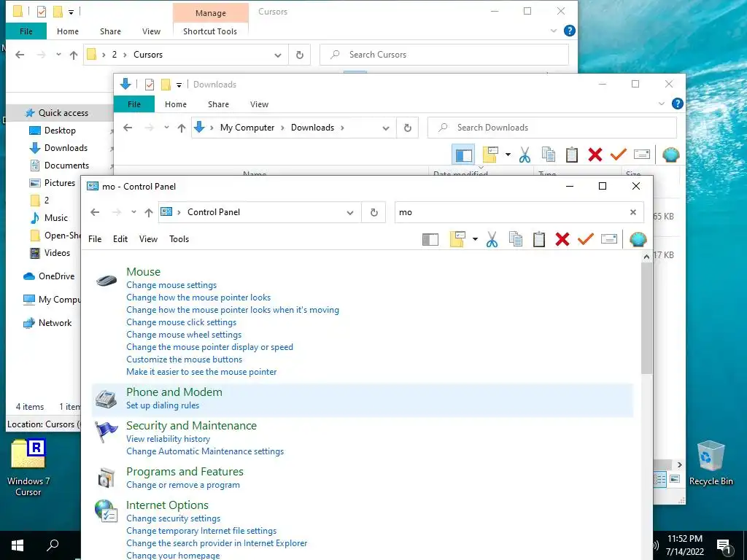Click Change or remove a program link
This screenshot has width=747, height=560.
183,485
